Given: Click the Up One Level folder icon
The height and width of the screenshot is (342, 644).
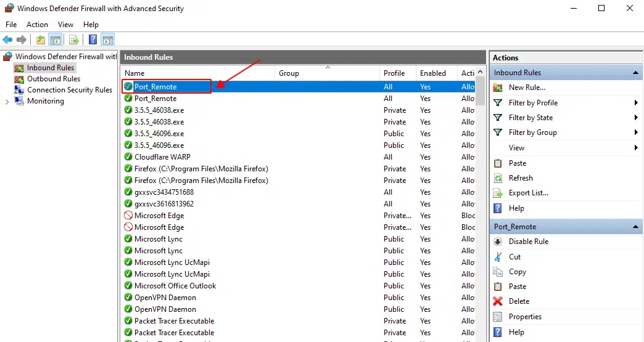Looking at the screenshot, I should click(x=41, y=40).
